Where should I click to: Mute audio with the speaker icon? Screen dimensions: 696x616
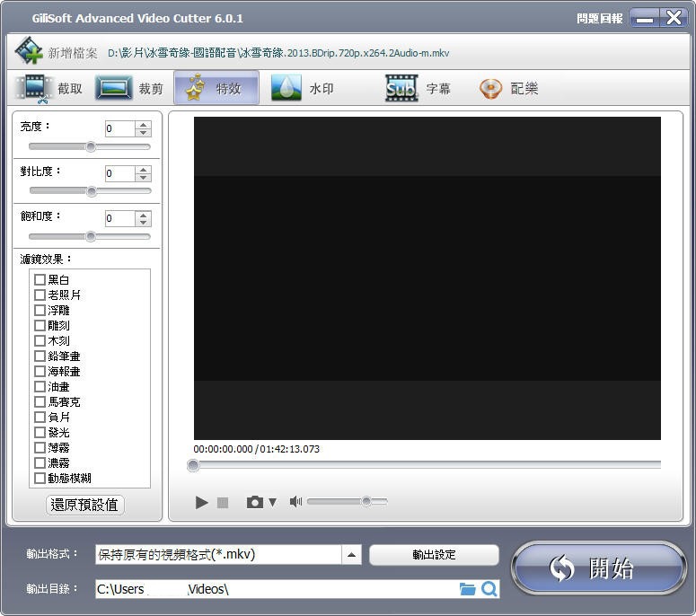tap(295, 502)
